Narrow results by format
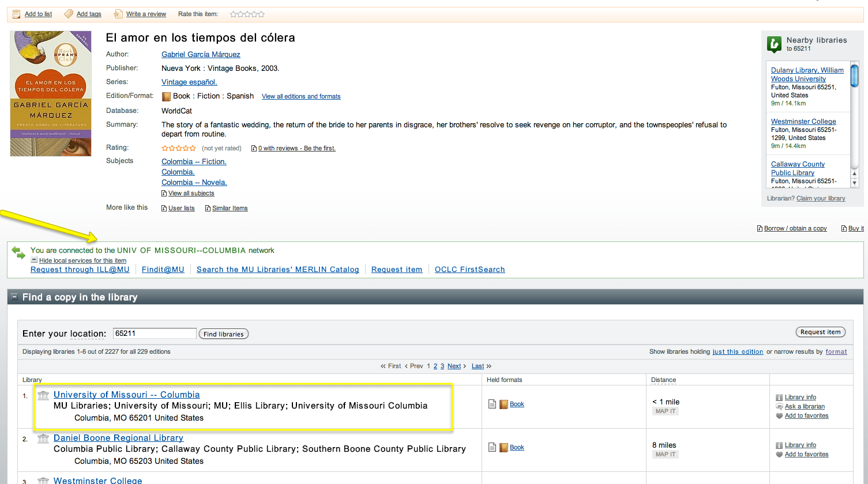This screenshot has width=868, height=484. click(x=836, y=352)
